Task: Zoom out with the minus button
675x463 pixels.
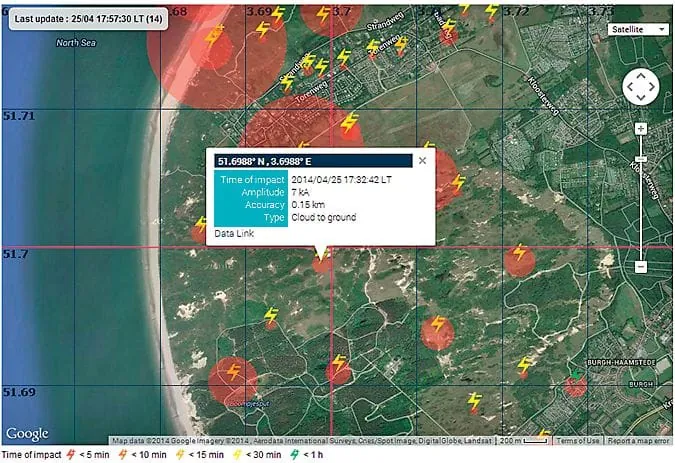Action: pyautogui.click(x=640, y=267)
